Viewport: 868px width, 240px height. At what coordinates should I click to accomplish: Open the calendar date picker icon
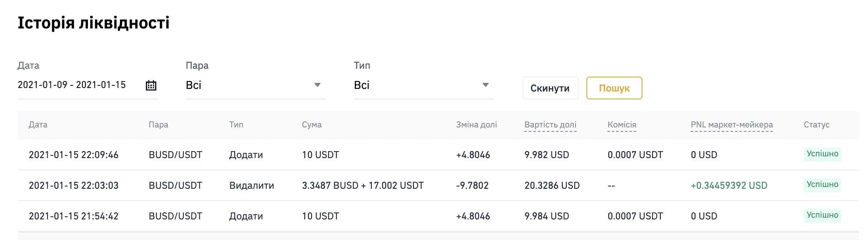click(151, 85)
